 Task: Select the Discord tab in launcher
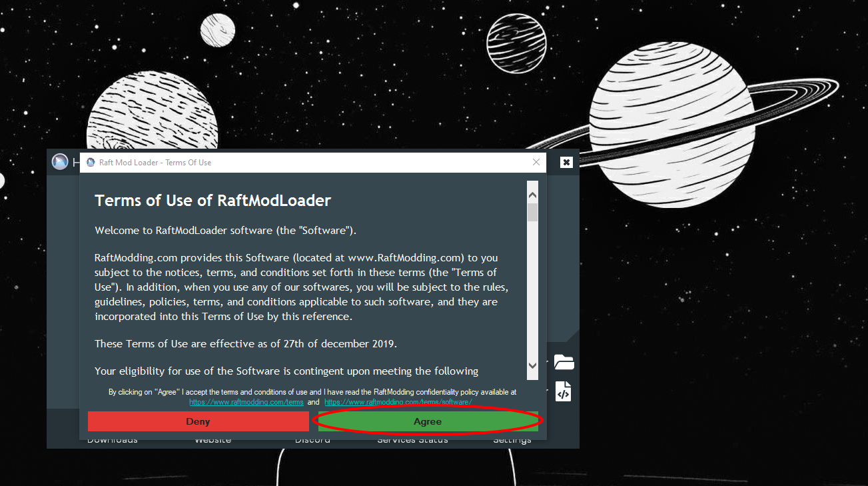(312, 439)
